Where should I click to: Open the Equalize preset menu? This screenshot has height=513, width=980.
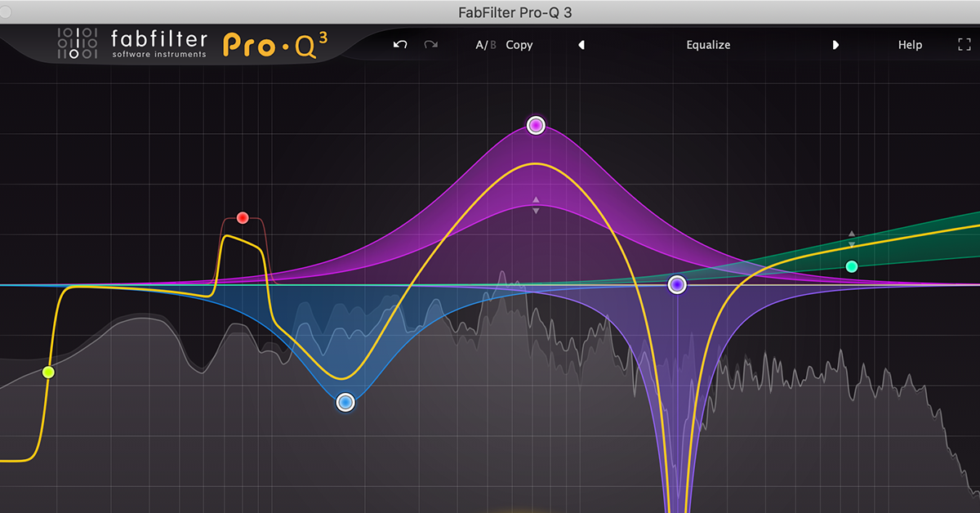pos(708,45)
